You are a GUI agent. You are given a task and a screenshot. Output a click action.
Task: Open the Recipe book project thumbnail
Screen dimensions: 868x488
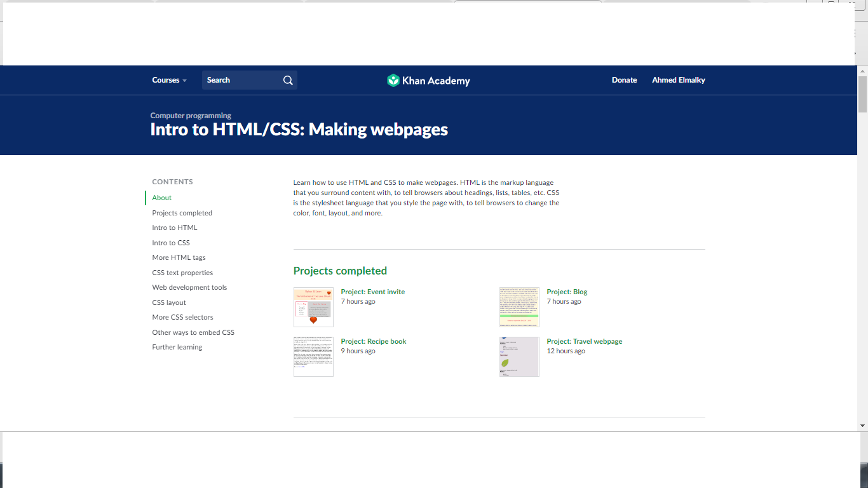313,356
